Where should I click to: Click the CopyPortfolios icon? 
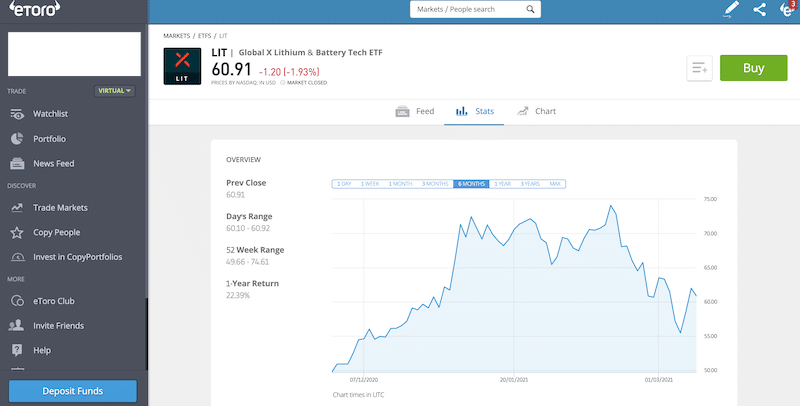tap(17, 257)
